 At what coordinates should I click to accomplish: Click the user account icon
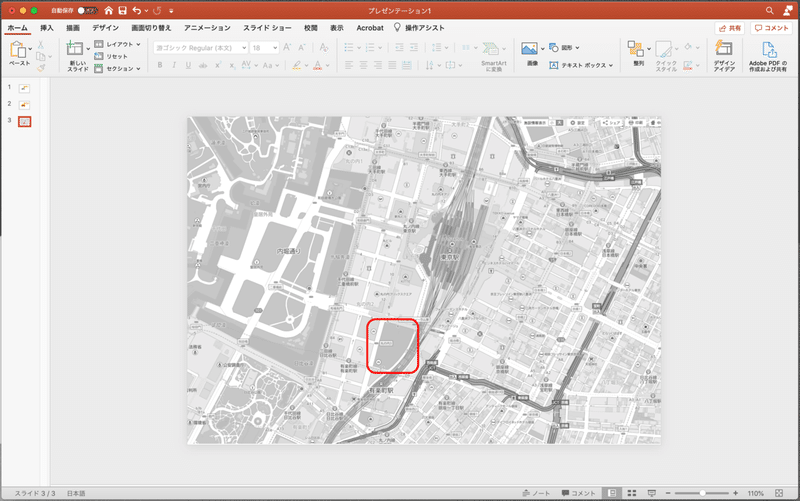click(x=788, y=10)
